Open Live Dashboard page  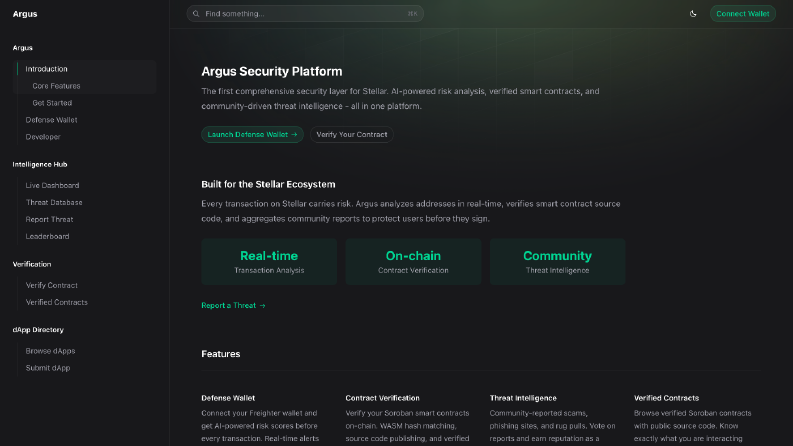pos(53,186)
